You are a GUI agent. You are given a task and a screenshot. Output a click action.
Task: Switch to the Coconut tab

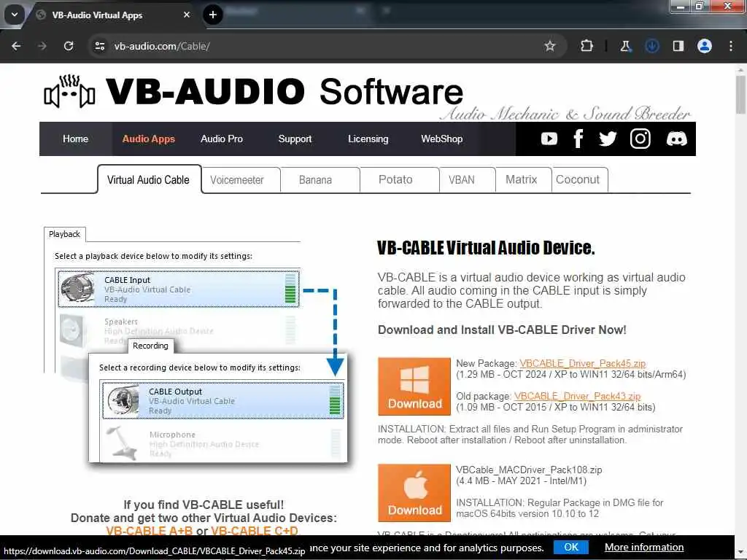pyautogui.click(x=579, y=180)
